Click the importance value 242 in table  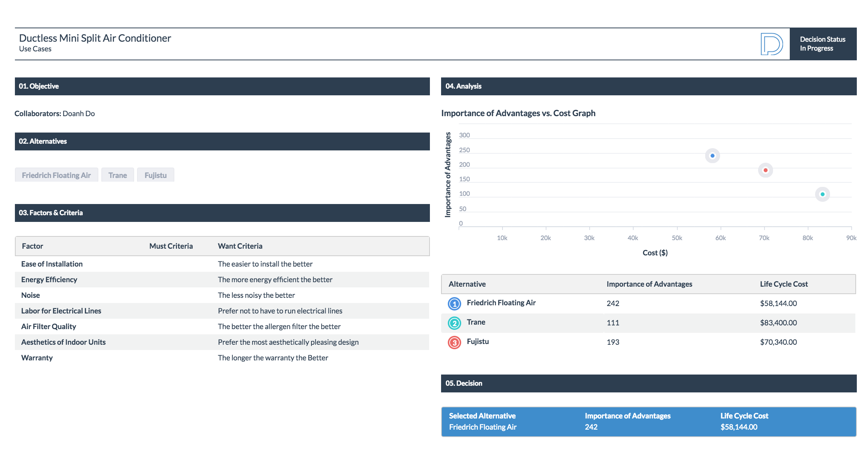click(x=613, y=303)
